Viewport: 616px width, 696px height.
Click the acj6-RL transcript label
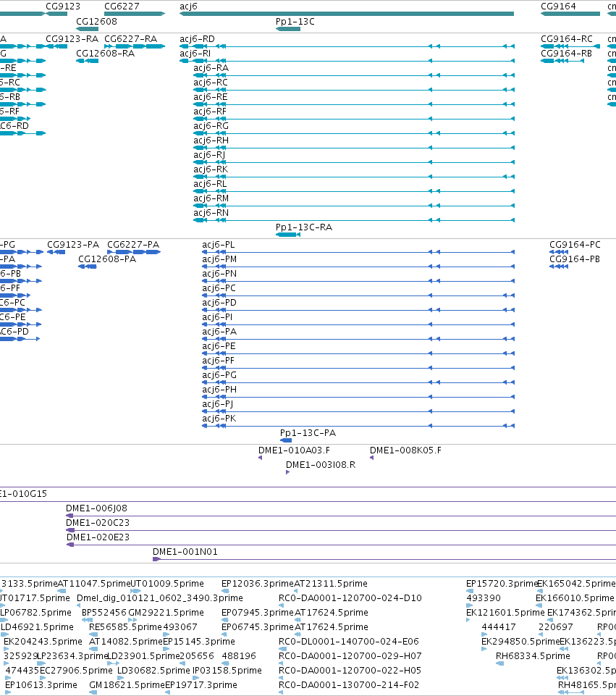(x=210, y=184)
